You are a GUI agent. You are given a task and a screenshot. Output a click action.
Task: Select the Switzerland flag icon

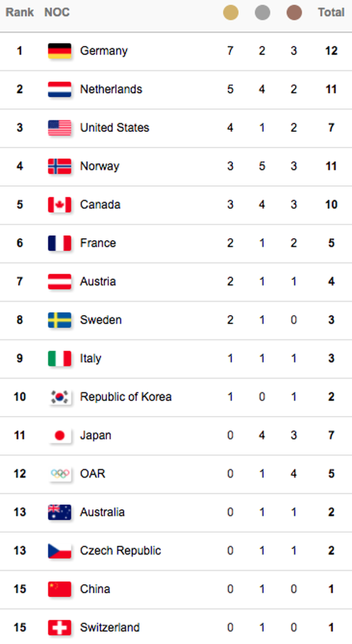[x=59, y=627]
